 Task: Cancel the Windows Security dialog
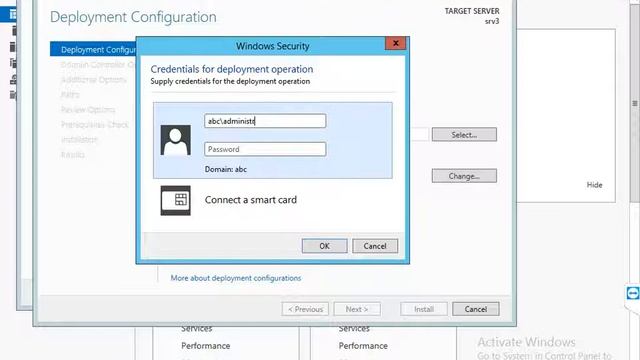(375, 246)
